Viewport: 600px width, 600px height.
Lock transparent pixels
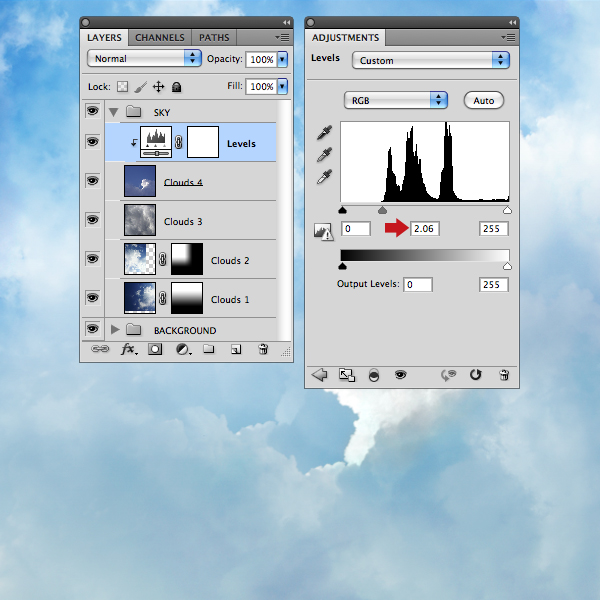tap(122, 87)
